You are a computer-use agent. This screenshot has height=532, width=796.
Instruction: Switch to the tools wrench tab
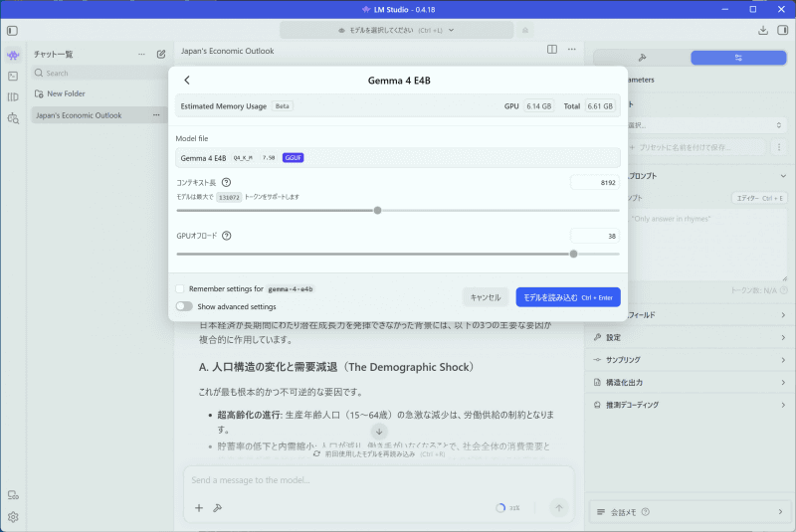(x=642, y=58)
